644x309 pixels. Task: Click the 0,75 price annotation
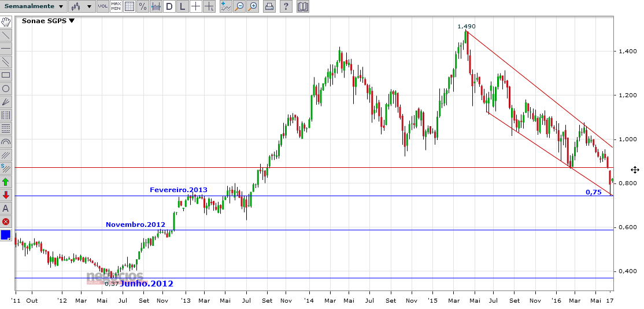tap(594, 192)
